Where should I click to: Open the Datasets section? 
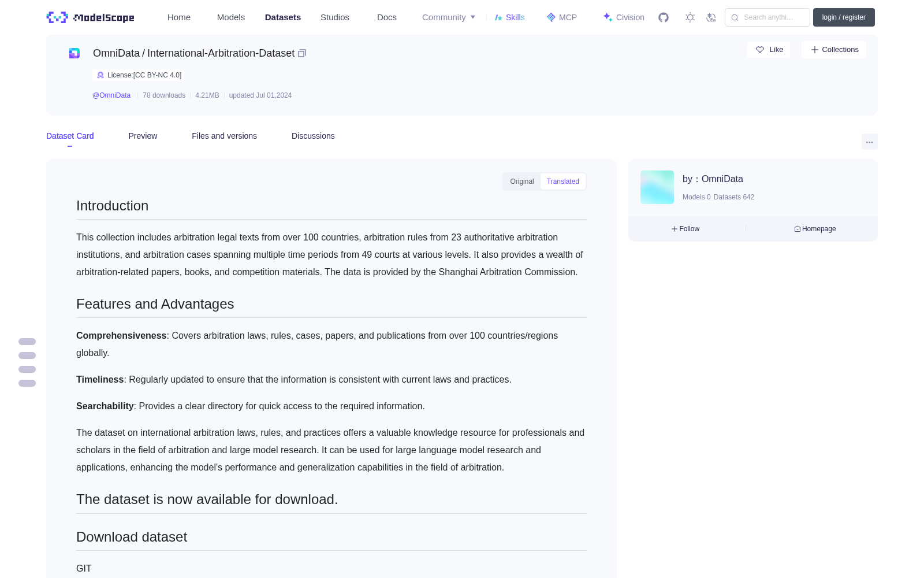coord(283,17)
